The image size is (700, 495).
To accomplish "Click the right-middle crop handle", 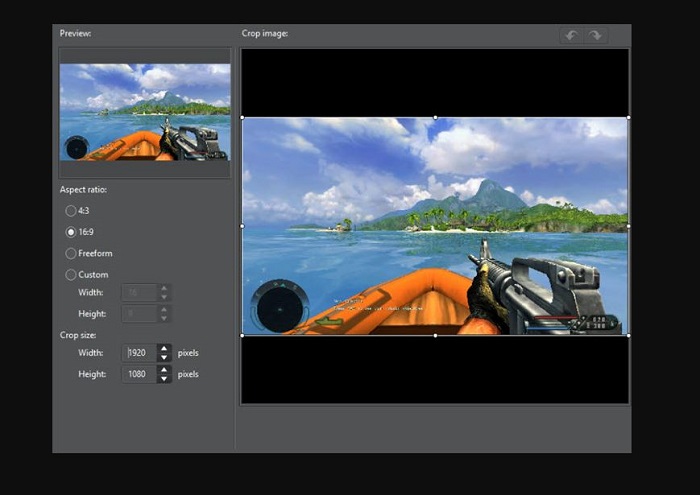I will [629, 226].
